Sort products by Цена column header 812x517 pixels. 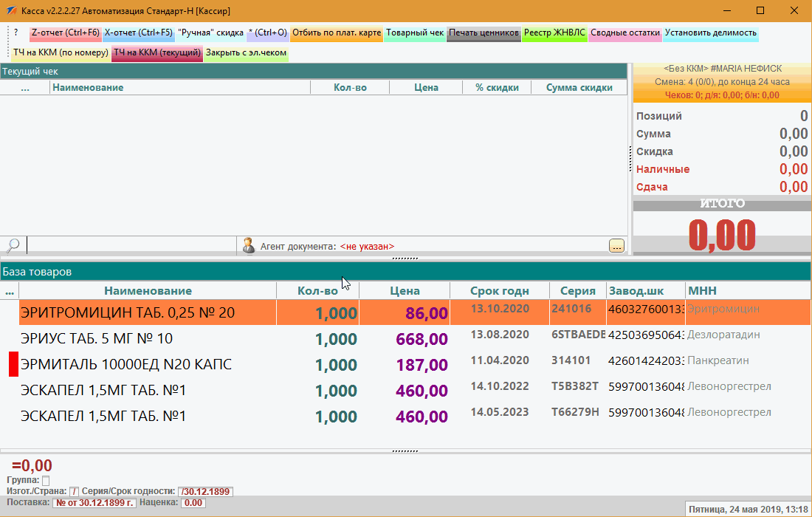[406, 291]
